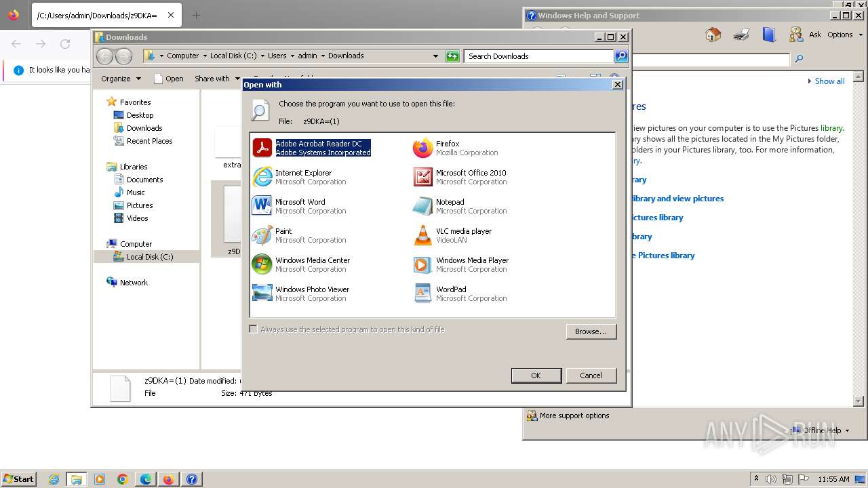Select Downloads in navigation pane
Screen dimensions: 868x488
(144, 128)
